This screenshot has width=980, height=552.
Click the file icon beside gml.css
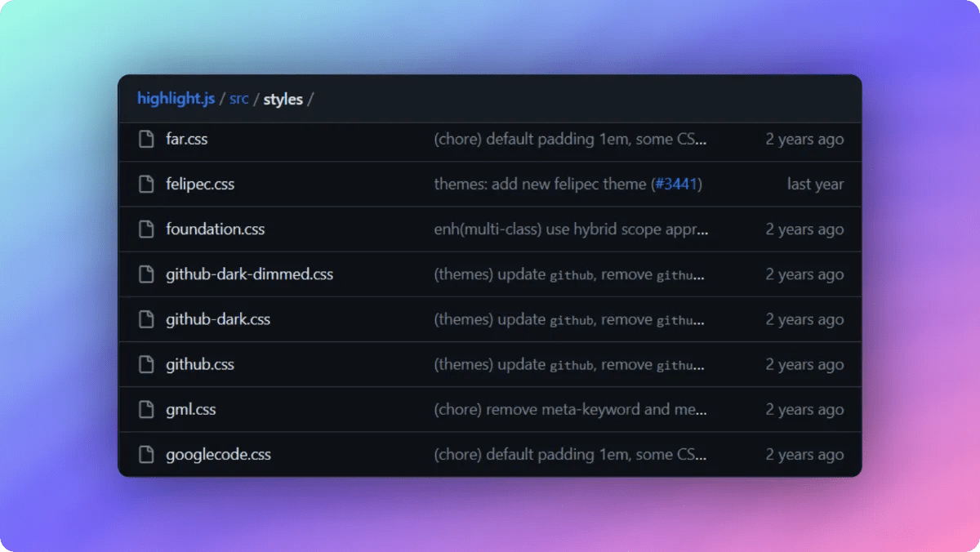pyautogui.click(x=147, y=409)
